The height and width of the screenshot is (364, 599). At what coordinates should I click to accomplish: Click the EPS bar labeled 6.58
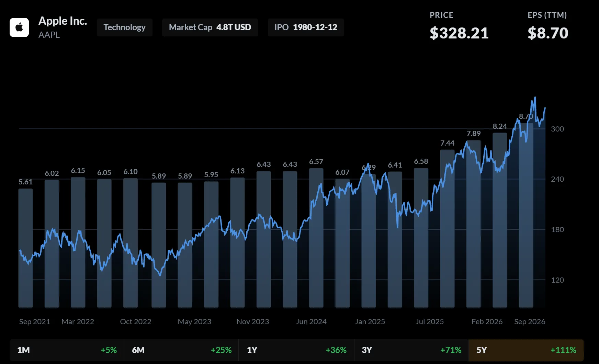(421, 238)
